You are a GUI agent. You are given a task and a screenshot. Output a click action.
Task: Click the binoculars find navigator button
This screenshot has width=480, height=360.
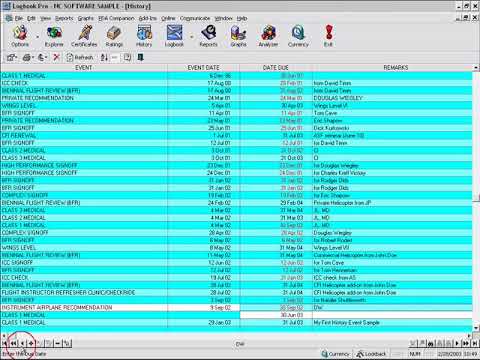tap(430, 343)
